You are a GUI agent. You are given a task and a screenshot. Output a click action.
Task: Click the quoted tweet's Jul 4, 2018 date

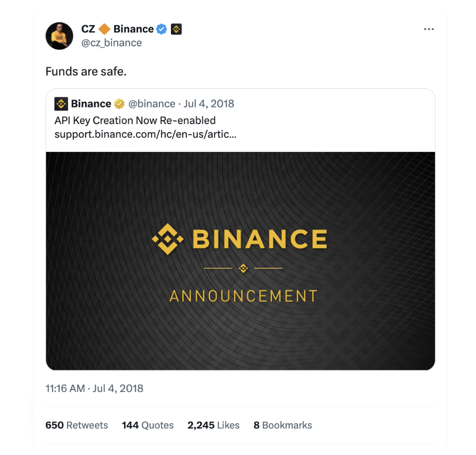pyautogui.click(x=209, y=104)
